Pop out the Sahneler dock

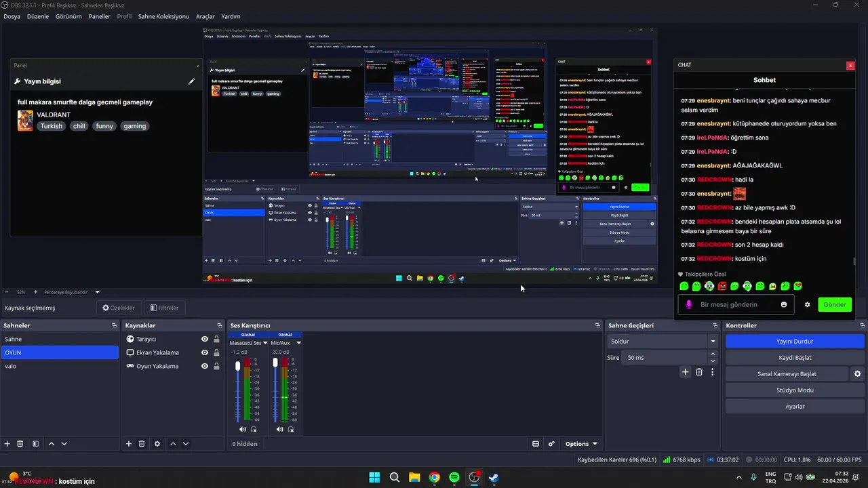pyautogui.click(x=114, y=325)
